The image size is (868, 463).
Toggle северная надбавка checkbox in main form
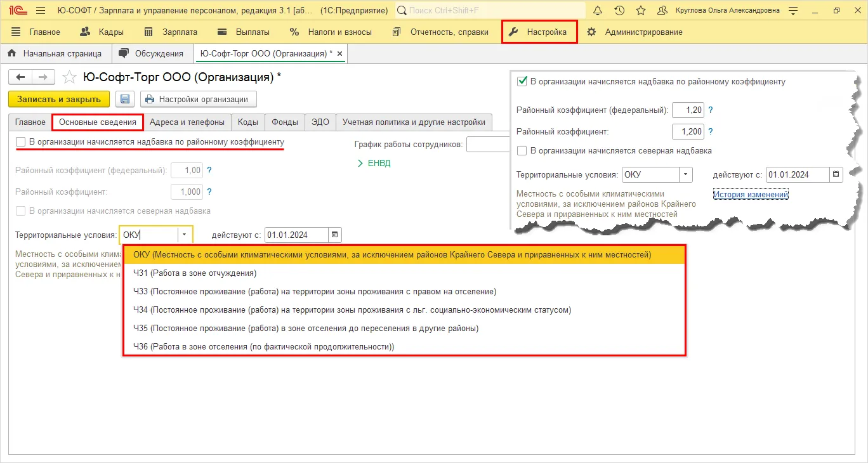21,211
